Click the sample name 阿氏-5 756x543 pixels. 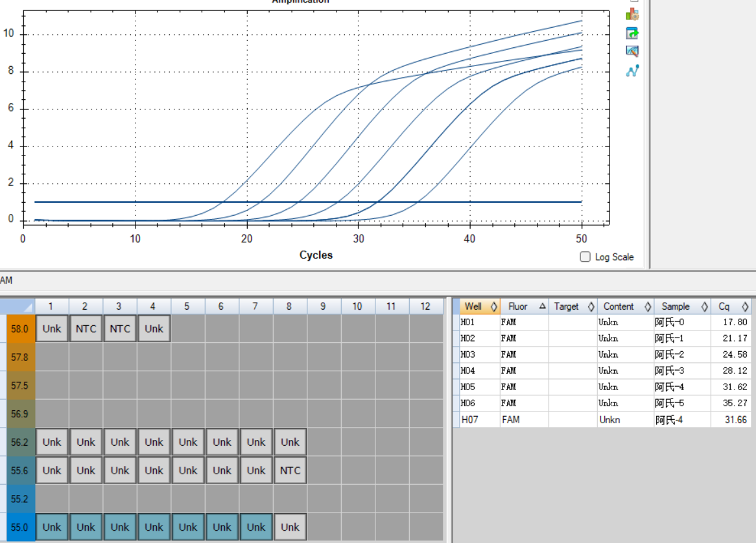click(x=669, y=403)
